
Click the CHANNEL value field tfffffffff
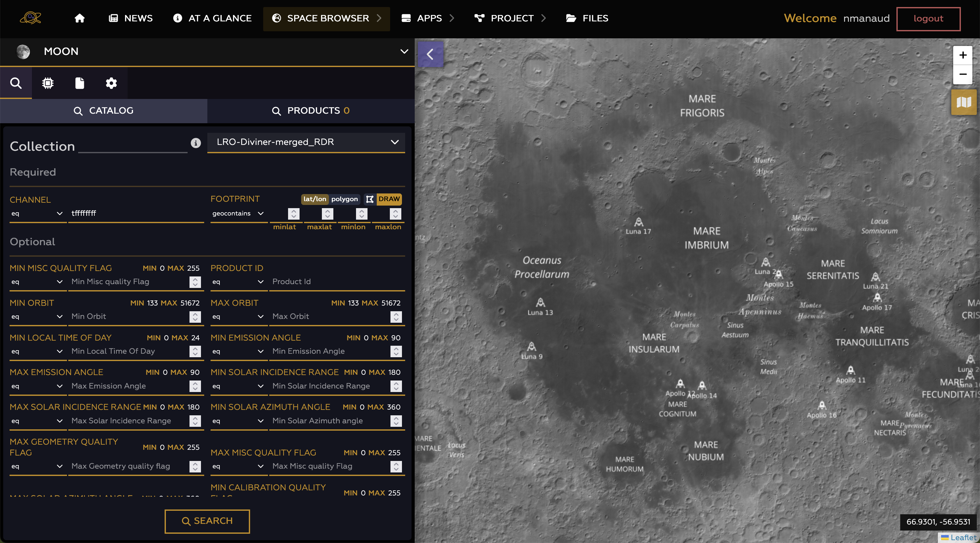coord(136,213)
